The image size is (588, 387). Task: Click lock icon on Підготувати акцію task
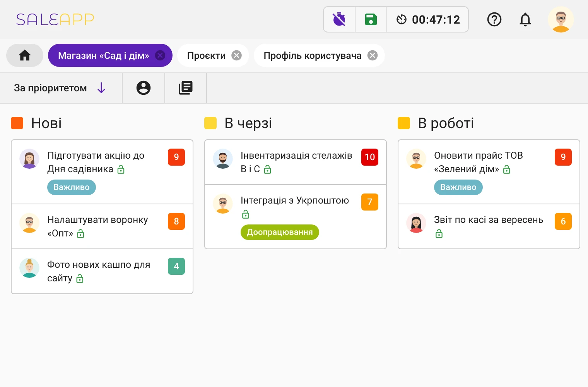(121, 170)
